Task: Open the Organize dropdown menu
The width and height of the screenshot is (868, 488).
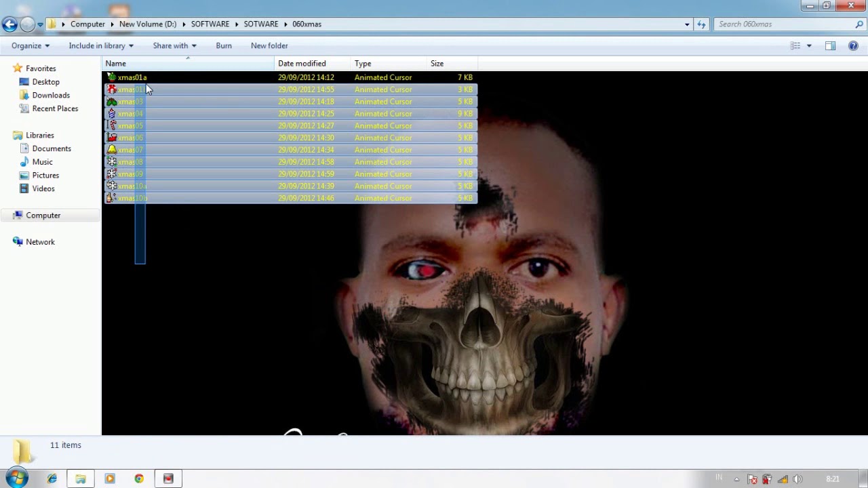Action: 31,45
